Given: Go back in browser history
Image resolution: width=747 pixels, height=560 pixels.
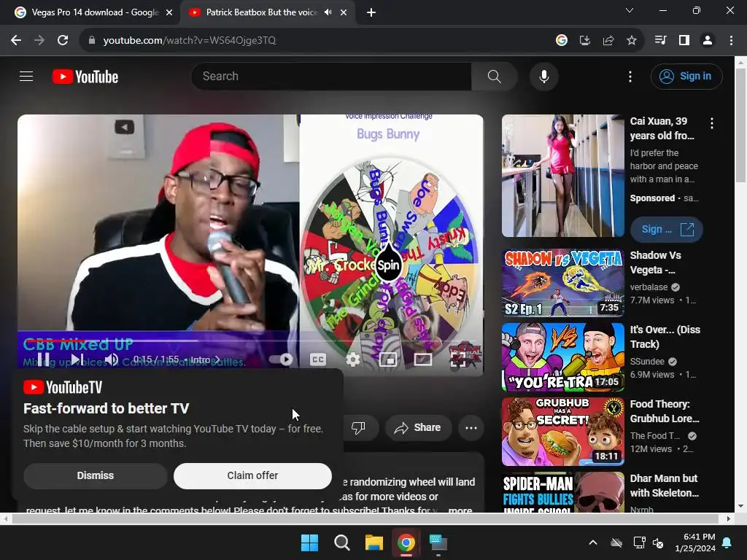Looking at the screenshot, I should (16, 41).
